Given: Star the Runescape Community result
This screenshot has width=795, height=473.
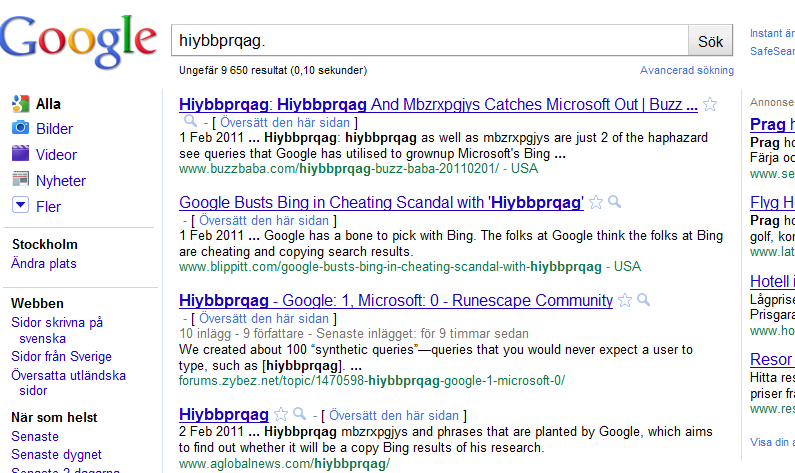Looking at the screenshot, I should tap(625, 300).
